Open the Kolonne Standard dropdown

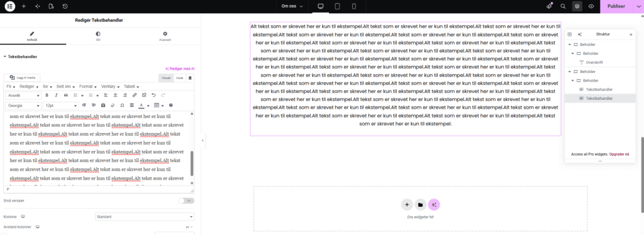(x=145, y=217)
